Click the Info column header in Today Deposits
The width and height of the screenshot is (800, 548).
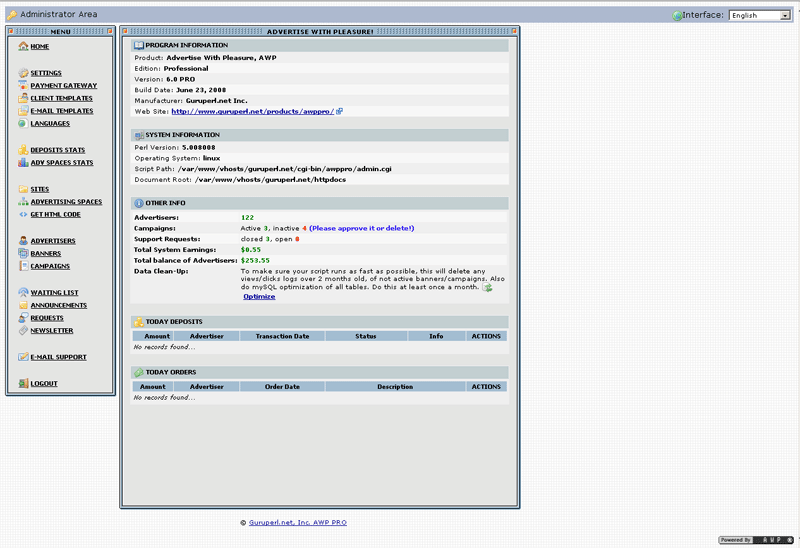(436, 336)
